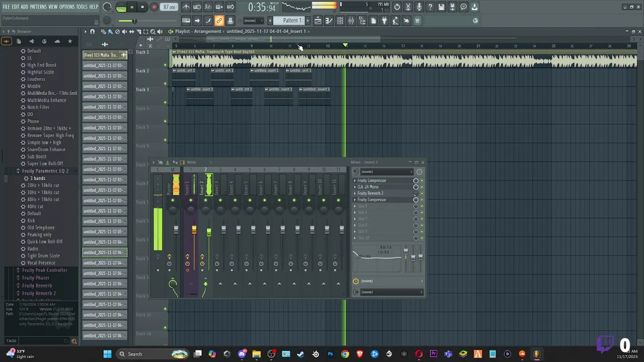Toggle Track 1 mute LED in Playlist
Viewport: 644px width, 362px height.
166,65
